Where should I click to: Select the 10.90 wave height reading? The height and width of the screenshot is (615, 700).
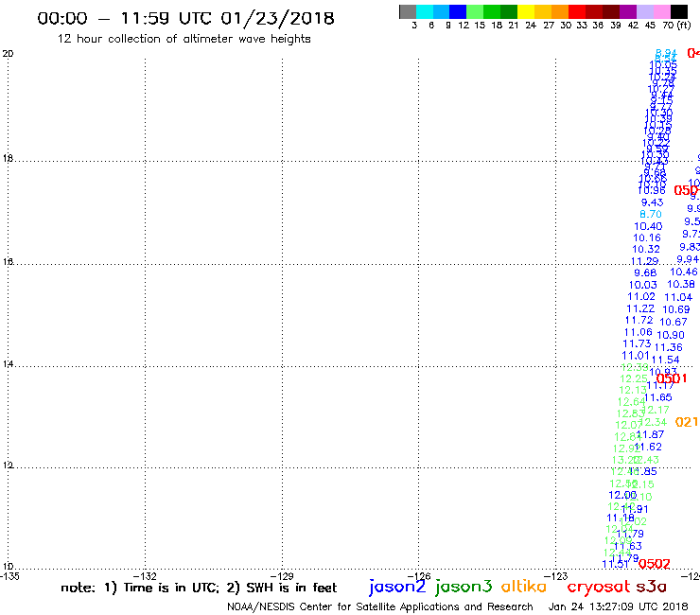click(671, 335)
